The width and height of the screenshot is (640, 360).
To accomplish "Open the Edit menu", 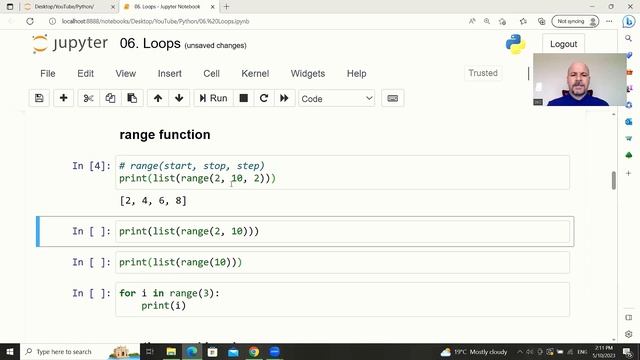I will [85, 73].
